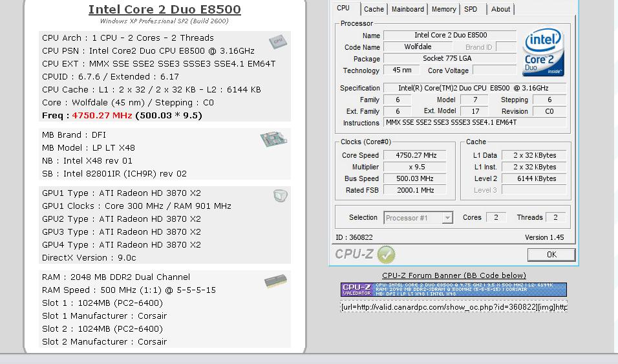Select the SPD tab
Viewport: 618px width, 364px height.
(x=471, y=9)
